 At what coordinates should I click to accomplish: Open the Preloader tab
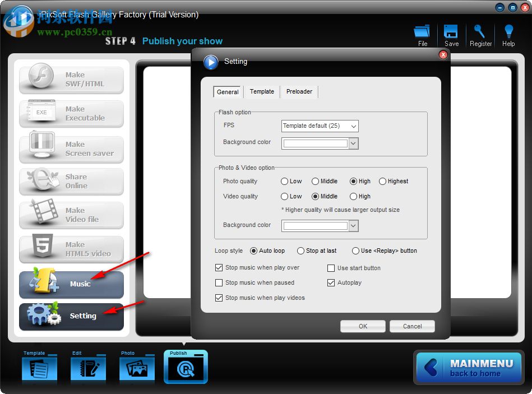pos(299,91)
